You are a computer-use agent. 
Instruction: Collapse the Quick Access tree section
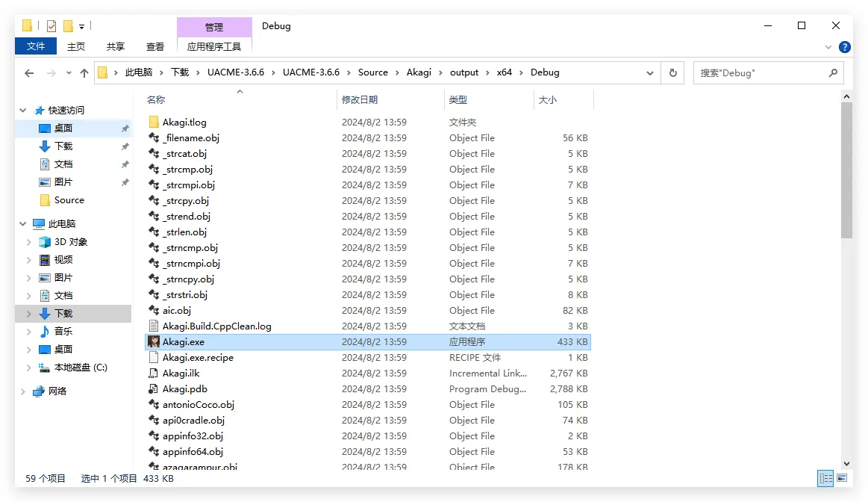tap(23, 111)
